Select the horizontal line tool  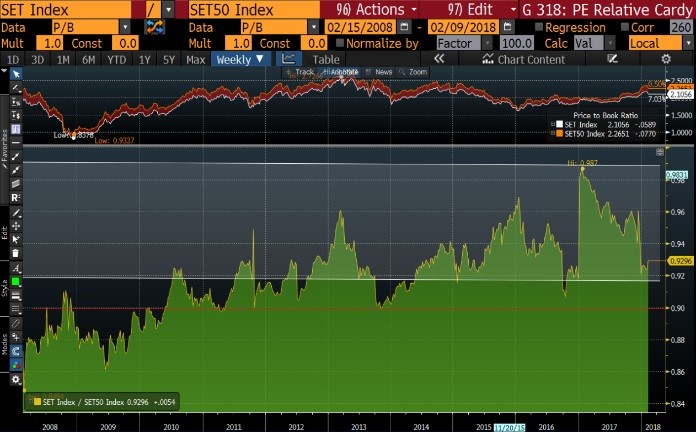pos(16,143)
